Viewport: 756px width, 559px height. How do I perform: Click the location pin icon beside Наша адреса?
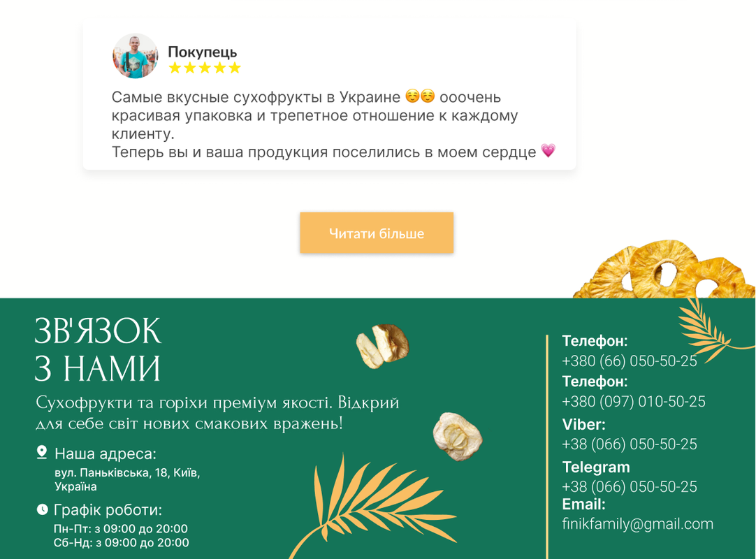[x=42, y=452]
